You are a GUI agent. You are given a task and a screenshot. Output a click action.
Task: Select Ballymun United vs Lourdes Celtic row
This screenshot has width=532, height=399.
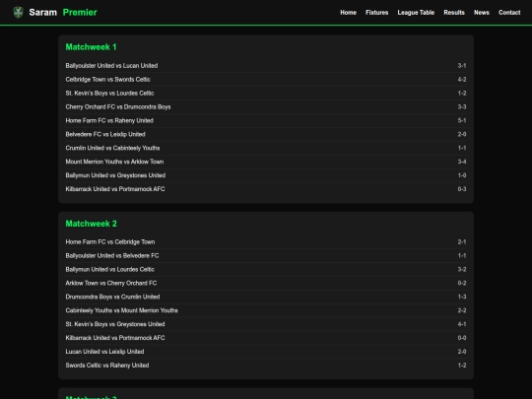(x=266, y=269)
